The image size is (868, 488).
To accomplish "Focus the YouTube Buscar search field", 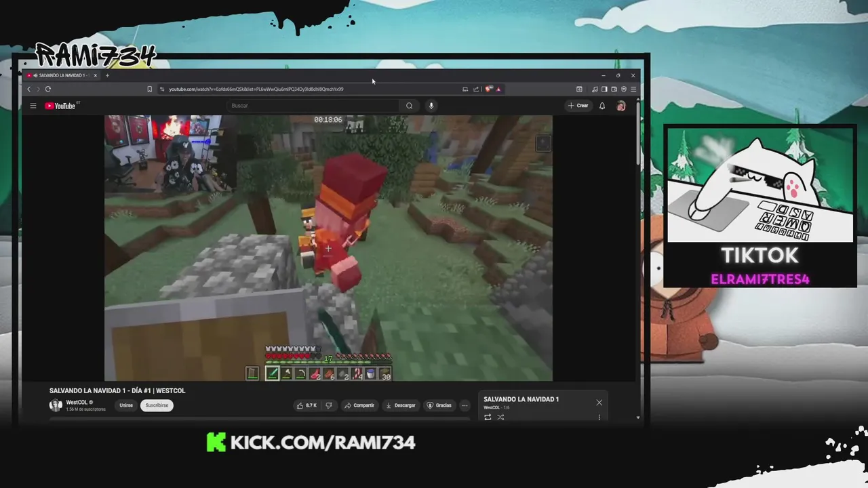I will pos(314,106).
